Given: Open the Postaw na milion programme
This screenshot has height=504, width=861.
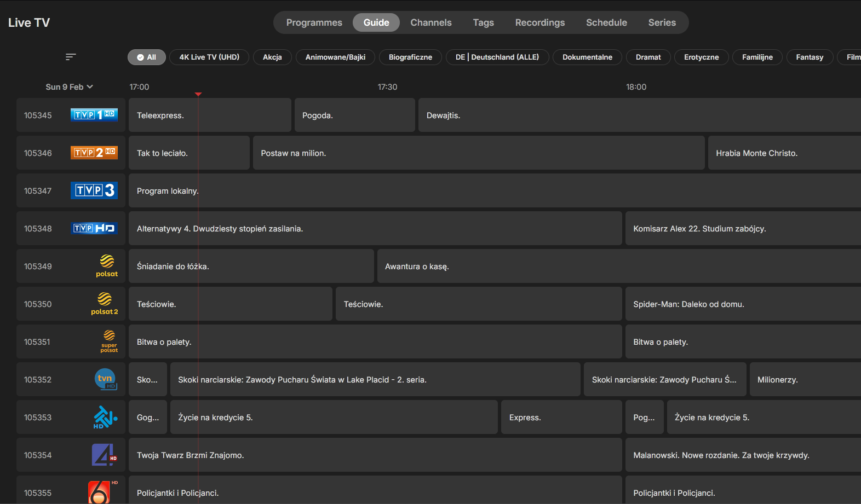Looking at the screenshot, I should [x=478, y=153].
